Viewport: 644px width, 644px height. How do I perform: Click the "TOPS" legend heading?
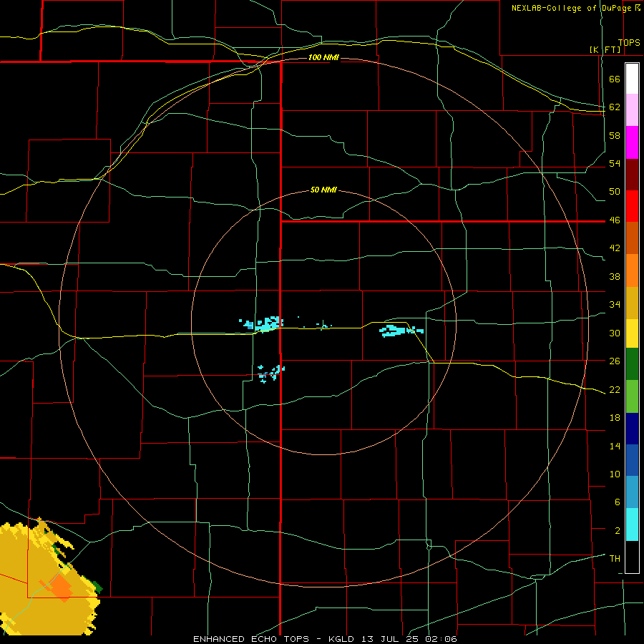click(629, 43)
